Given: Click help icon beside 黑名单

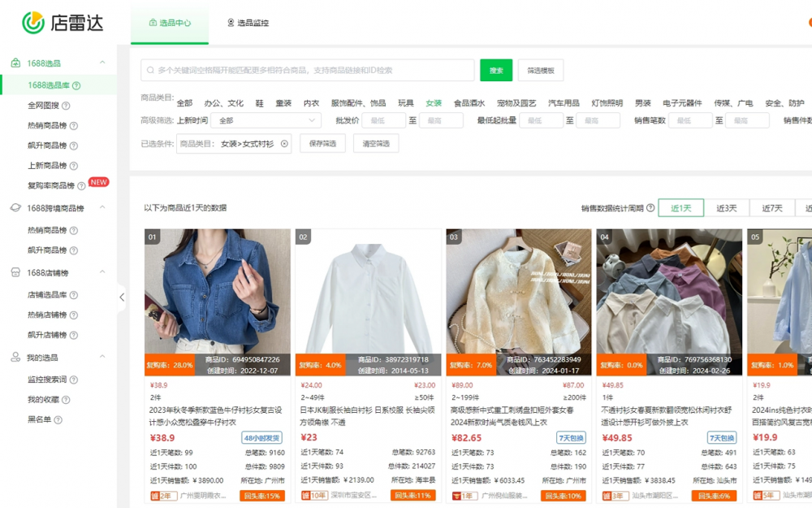Looking at the screenshot, I should (x=58, y=420).
